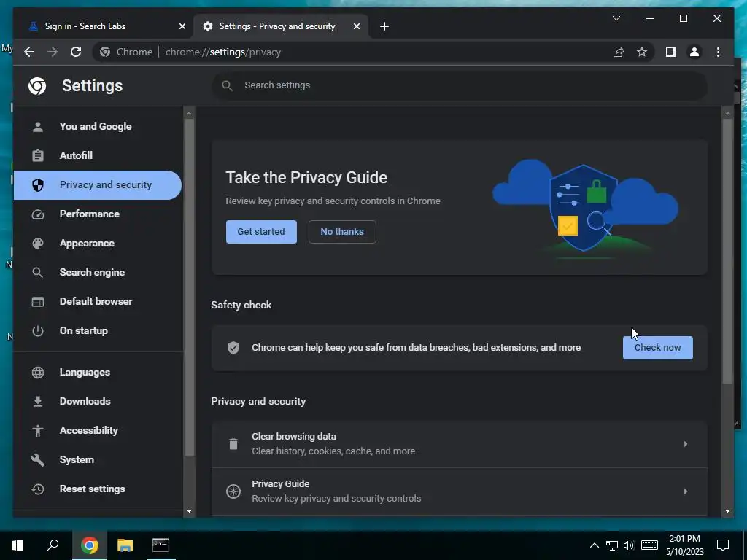The image size is (747, 560).
Task: Share this page icon in address bar
Action: (x=619, y=52)
